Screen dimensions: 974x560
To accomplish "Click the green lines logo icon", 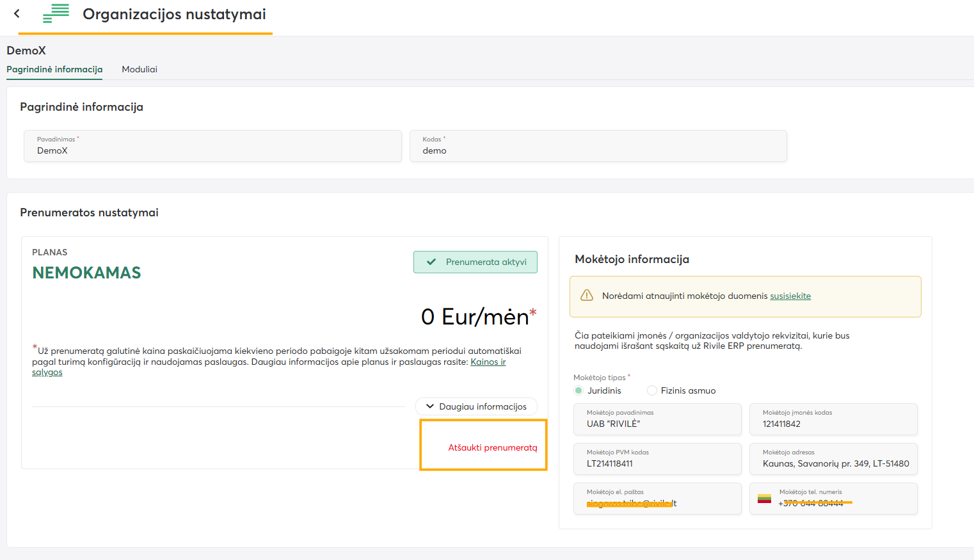I will click(x=56, y=13).
